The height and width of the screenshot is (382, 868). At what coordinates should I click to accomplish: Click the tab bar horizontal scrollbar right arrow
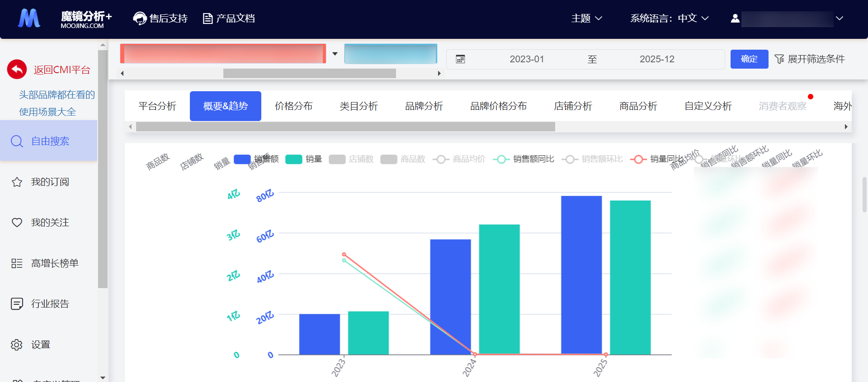pos(846,127)
